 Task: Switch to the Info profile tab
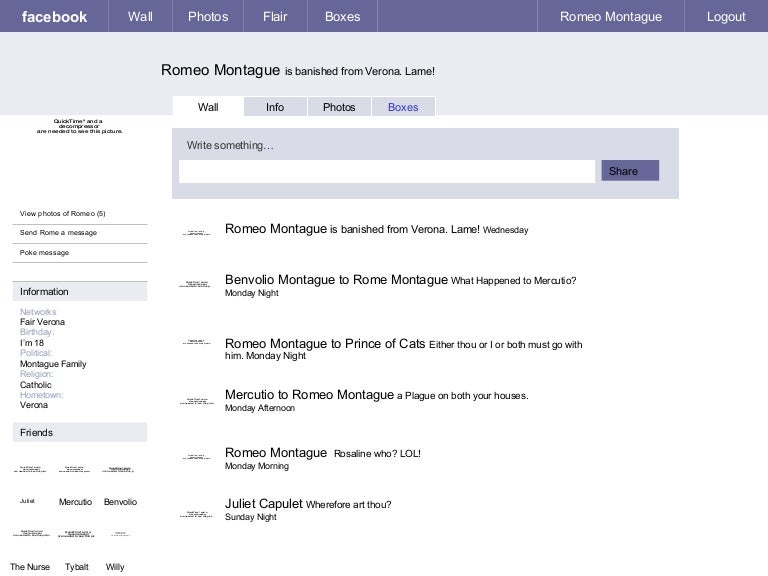point(274,107)
